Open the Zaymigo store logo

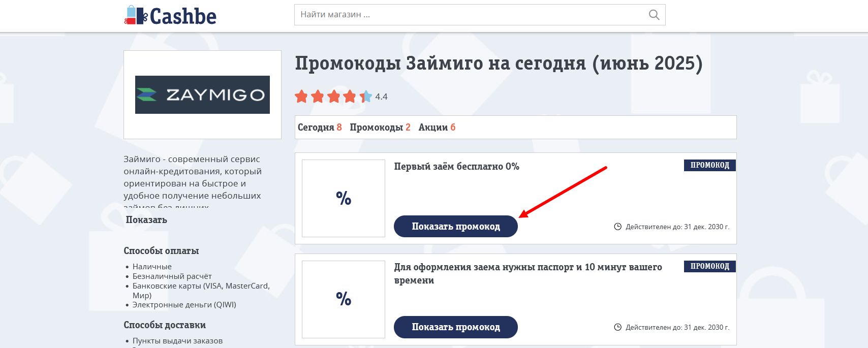202,94
